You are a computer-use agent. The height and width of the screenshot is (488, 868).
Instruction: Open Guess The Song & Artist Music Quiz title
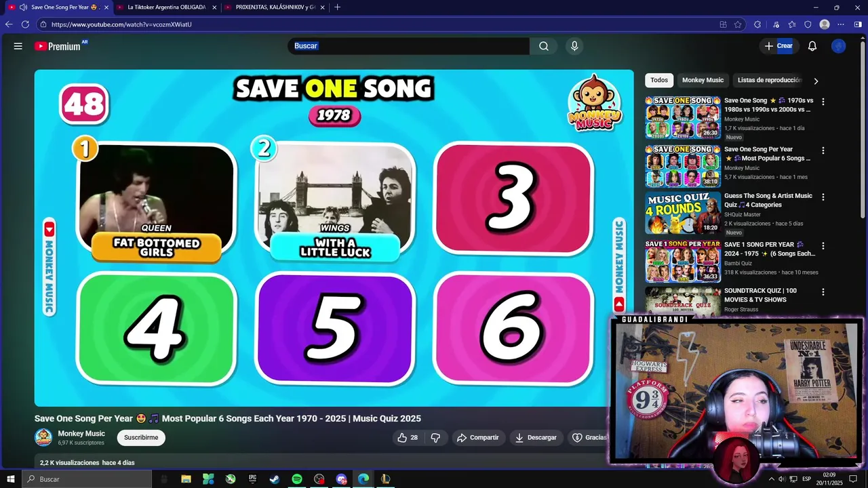[768, 200]
